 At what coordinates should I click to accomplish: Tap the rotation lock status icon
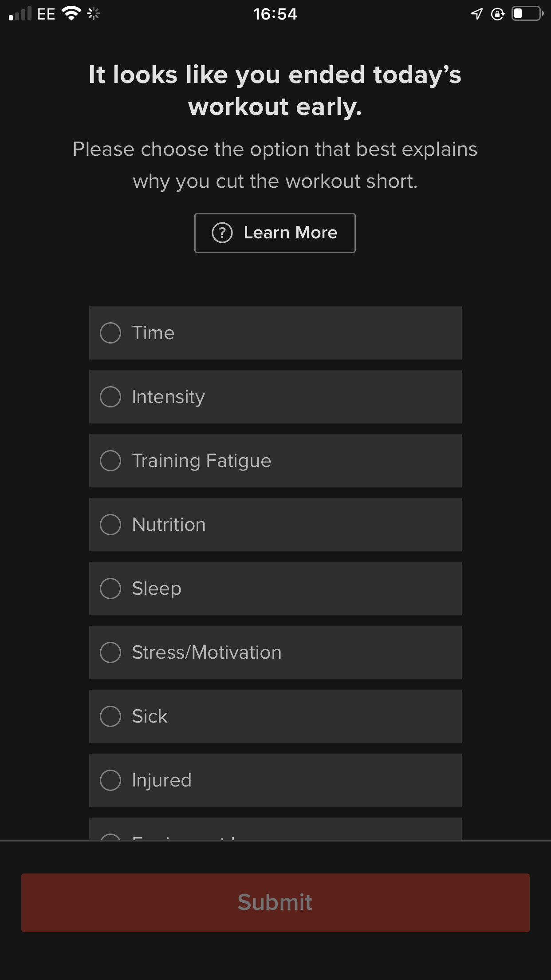498,14
